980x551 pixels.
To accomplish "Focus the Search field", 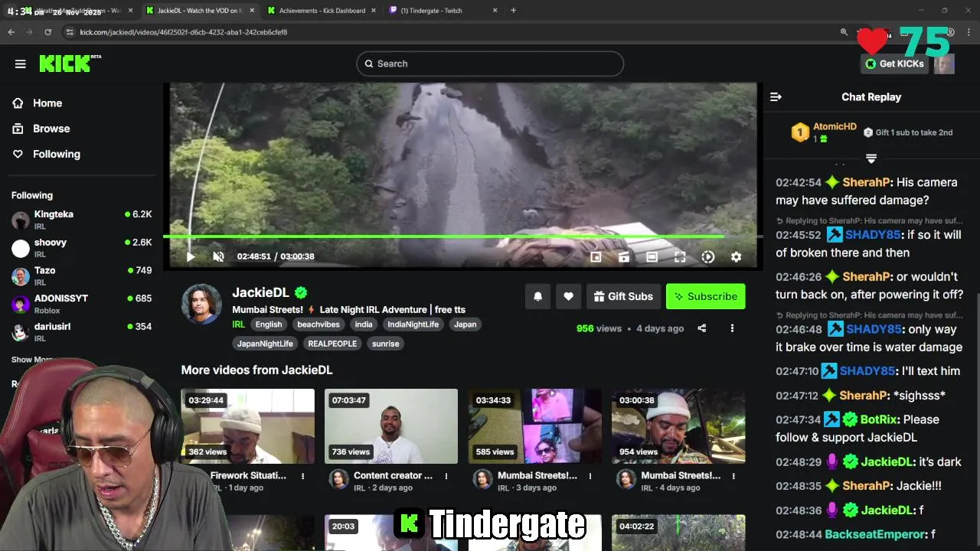I will click(490, 64).
